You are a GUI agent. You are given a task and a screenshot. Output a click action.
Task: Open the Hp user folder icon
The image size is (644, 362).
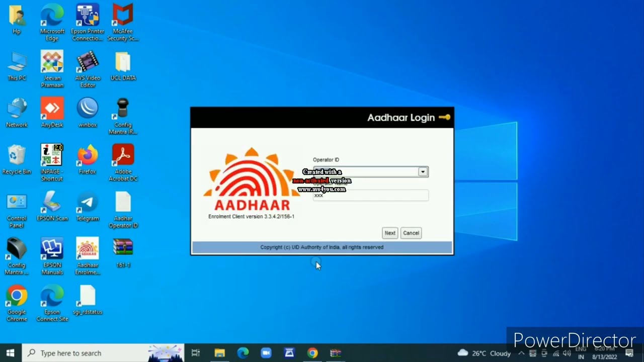coord(17,20)
